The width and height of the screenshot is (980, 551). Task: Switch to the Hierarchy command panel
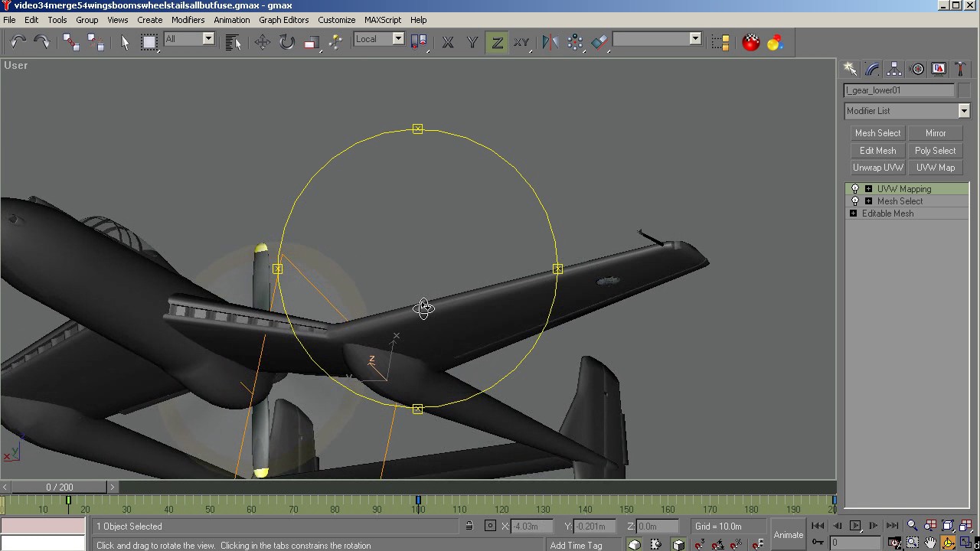894,69
